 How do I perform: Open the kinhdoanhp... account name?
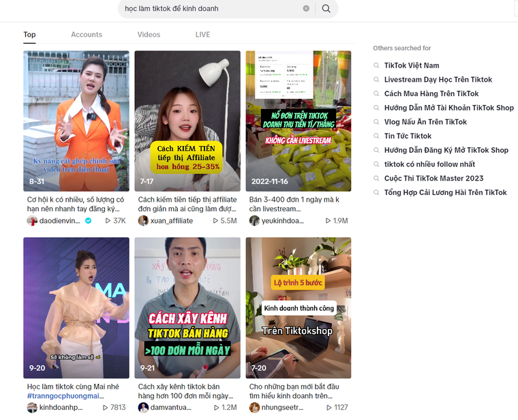pos(61,408)
